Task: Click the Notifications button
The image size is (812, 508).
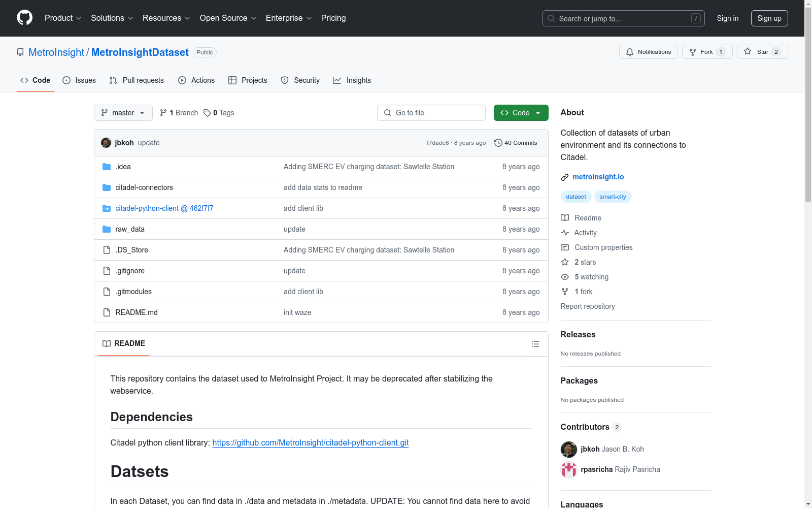Action: click(x=649, y=52)
